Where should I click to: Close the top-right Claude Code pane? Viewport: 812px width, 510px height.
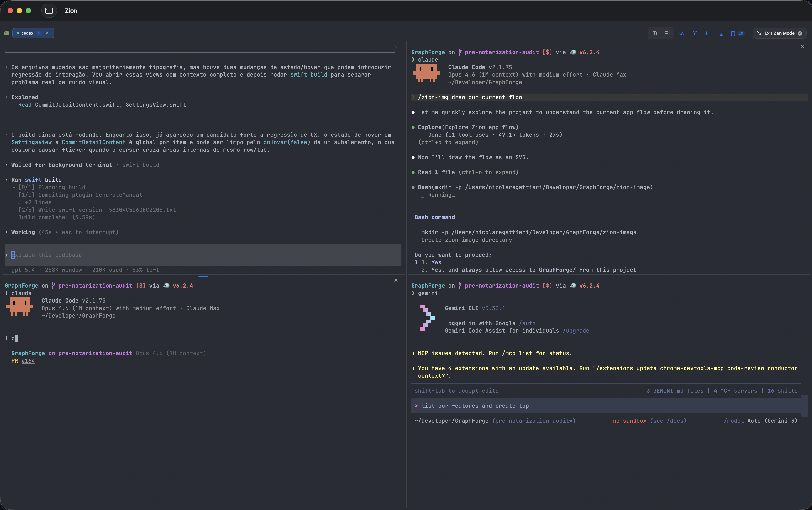pyautogui.click(x=802, y=47)
